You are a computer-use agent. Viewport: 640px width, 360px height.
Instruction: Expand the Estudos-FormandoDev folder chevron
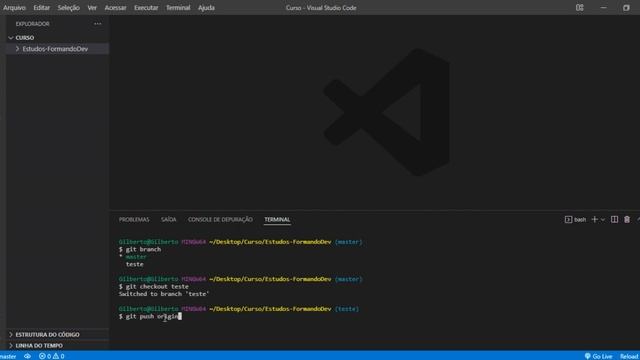pyautogui.click(x=17, y=49)
